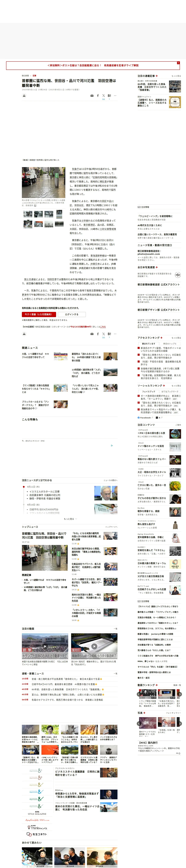Play the トランプ氏支持の右派政治活動家 video

coord(45,646)
